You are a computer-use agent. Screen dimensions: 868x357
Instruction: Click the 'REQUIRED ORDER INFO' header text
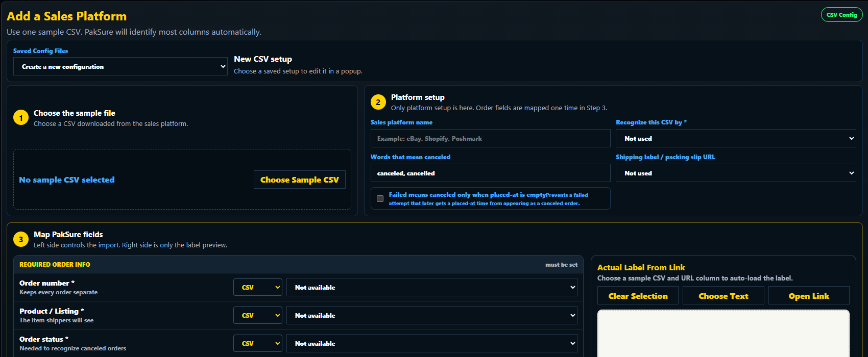[55, 264]
